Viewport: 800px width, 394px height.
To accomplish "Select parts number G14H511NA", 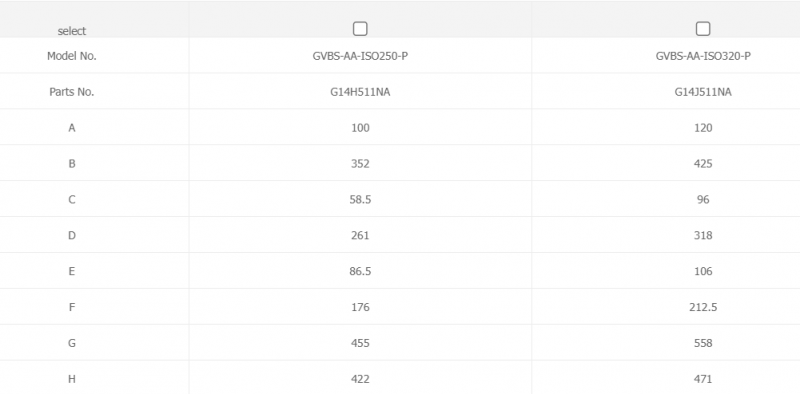I will point(360,92).
